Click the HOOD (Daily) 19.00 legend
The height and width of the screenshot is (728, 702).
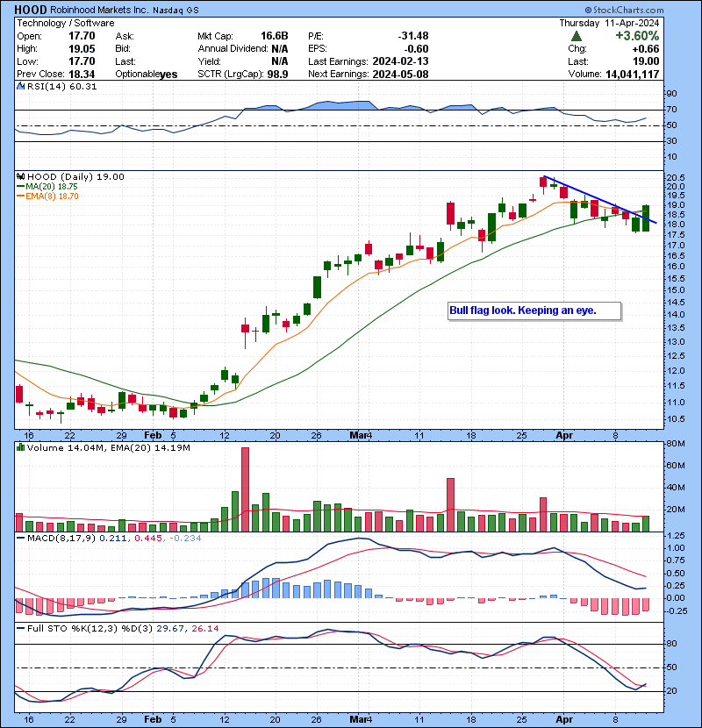75,176
